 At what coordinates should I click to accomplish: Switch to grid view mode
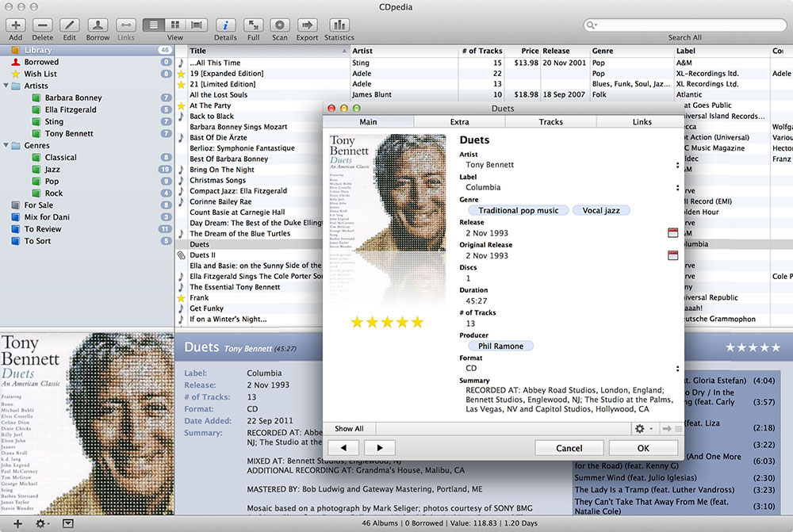click(175, 25)
